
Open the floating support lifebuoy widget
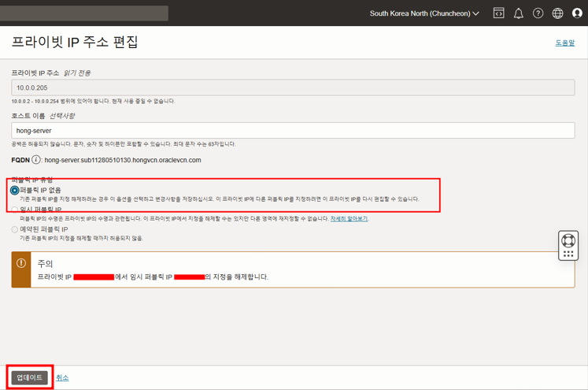click(568, 246)
